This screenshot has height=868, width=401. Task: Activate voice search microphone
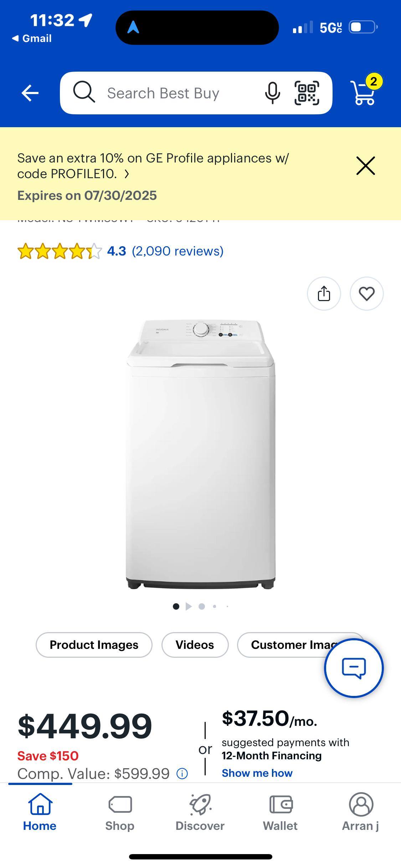[x=272, y=93]
